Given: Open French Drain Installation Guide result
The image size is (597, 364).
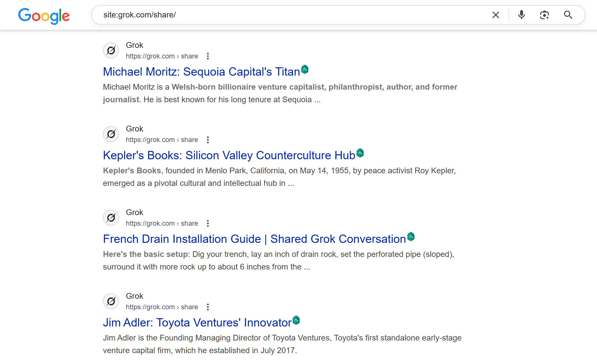Looking at the screenshot, I should (254, 239).
